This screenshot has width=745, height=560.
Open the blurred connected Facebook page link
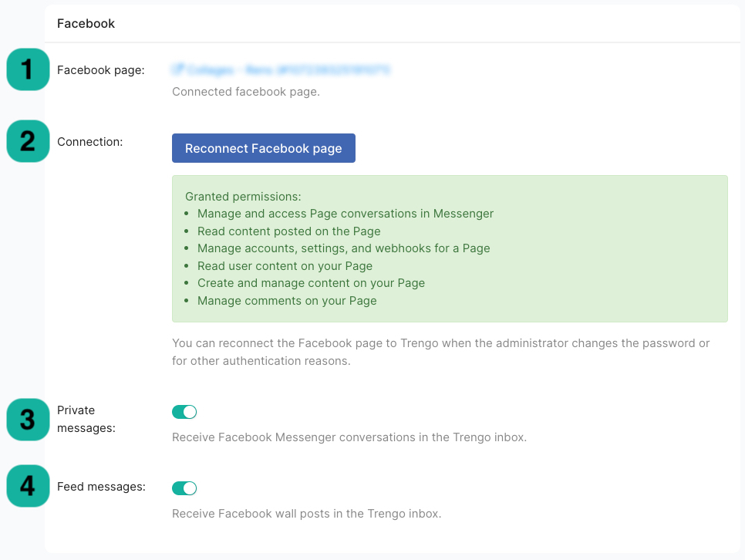point(287,70)
